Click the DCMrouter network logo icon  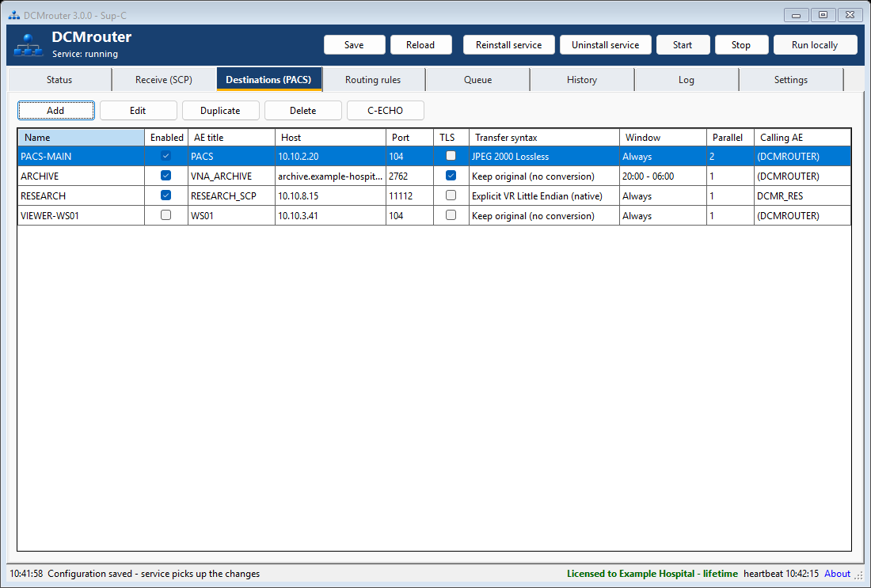pyautogui.click(x=29, y=45)
